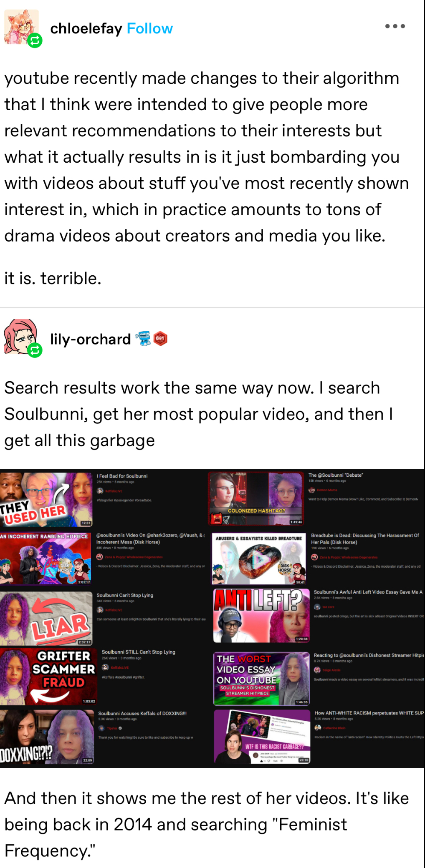Click the 'They Used Her' video thumbnail

(x=46, y=499)
